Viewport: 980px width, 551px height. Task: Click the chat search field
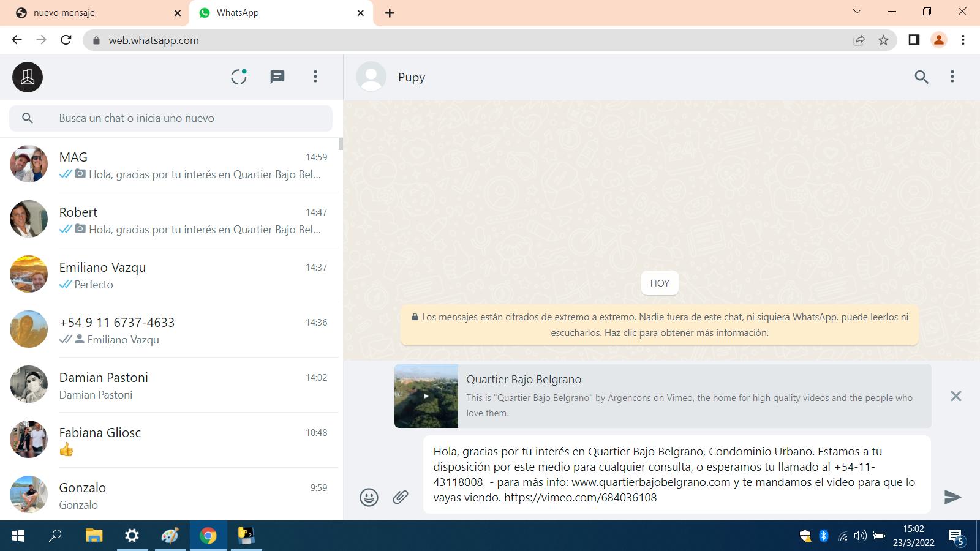171,118
